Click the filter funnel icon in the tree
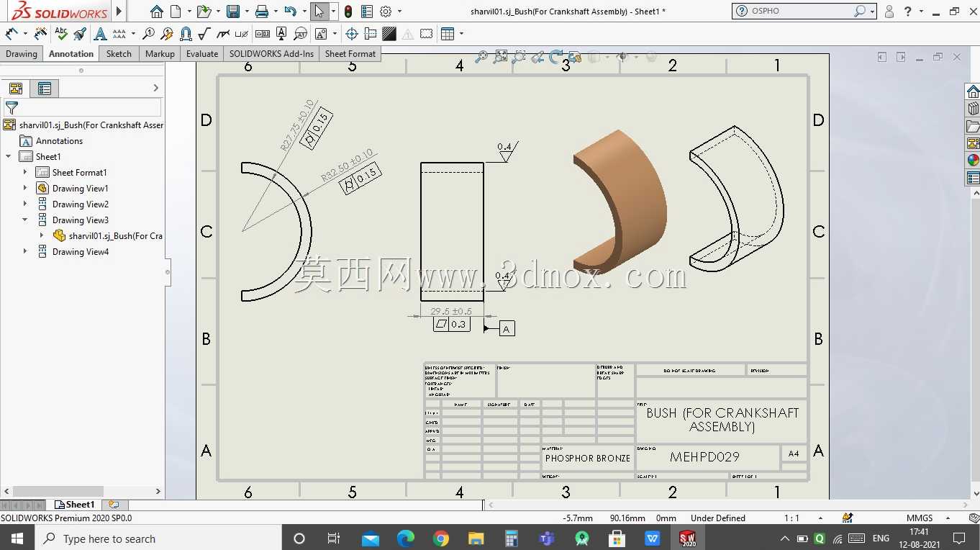The image size is (980, 550). click(x=12, y=108)
